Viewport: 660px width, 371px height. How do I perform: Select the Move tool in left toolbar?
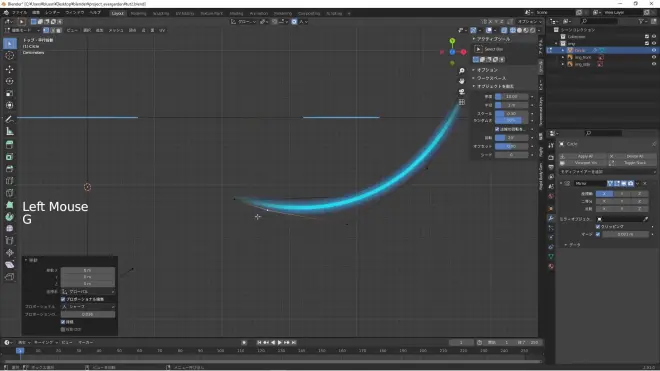pyautogui.click(x=10, y=69)
